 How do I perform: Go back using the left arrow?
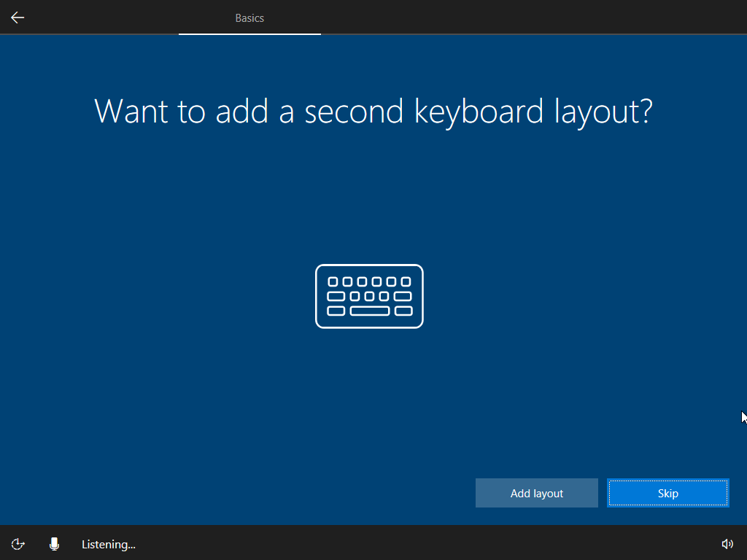18,17
